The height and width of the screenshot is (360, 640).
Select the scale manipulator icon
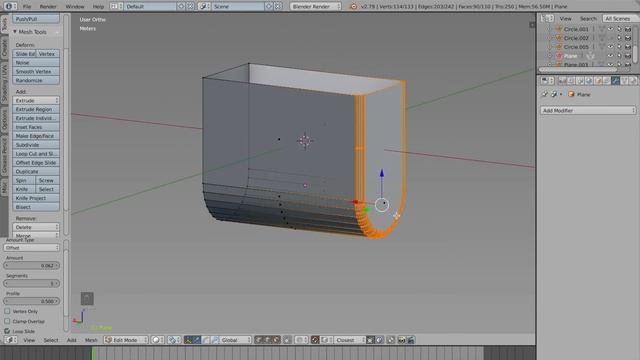[x=215, y=340]
